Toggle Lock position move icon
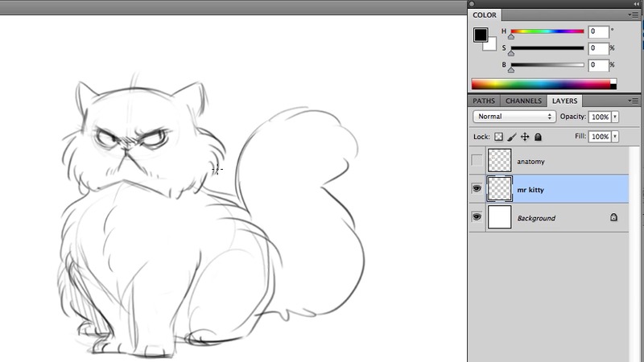Viewport: 644px width, 362px height. click(x=525, y=137)
